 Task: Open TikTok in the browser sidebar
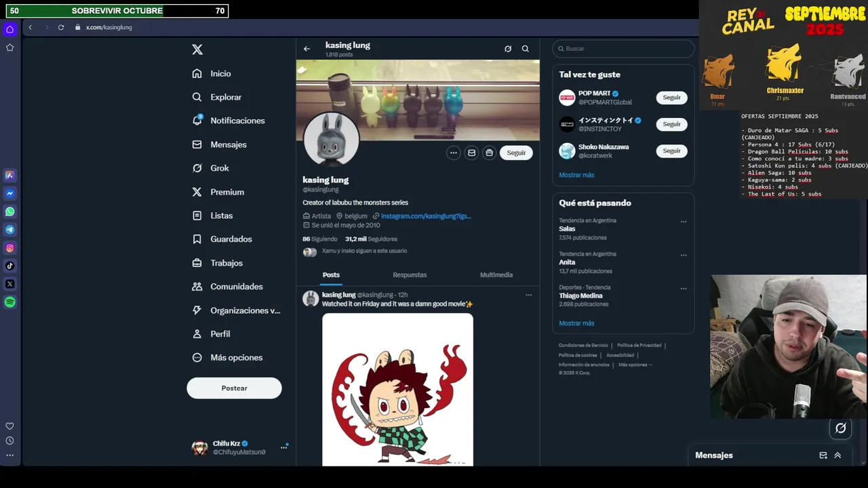point(10,266)
